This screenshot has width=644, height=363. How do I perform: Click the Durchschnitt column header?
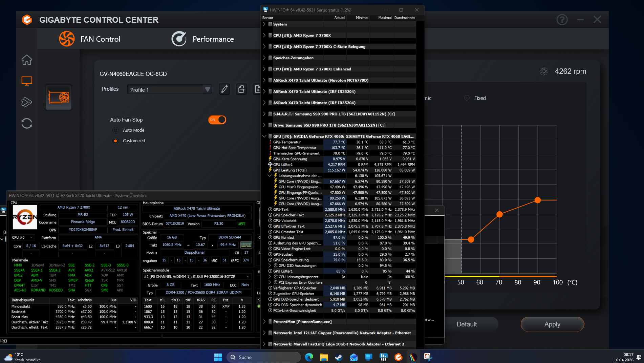point(404,18)
